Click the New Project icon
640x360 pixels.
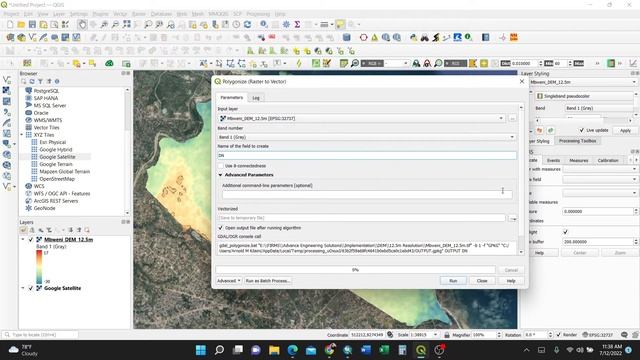tap(10, 24)
